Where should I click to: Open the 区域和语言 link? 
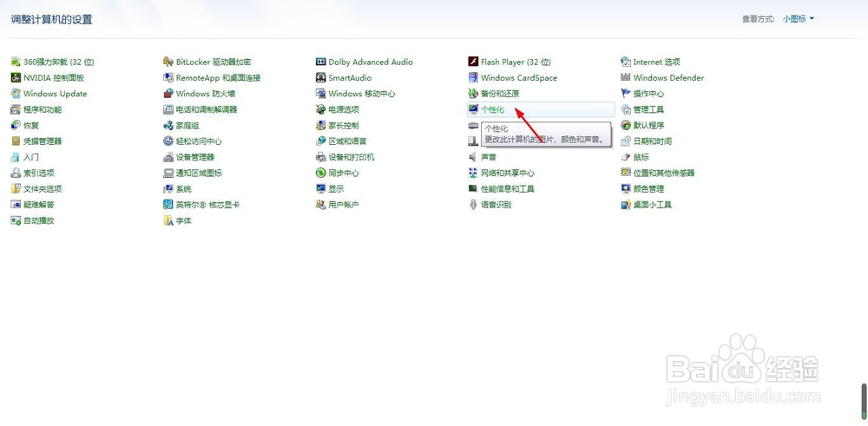pos(348,141)
